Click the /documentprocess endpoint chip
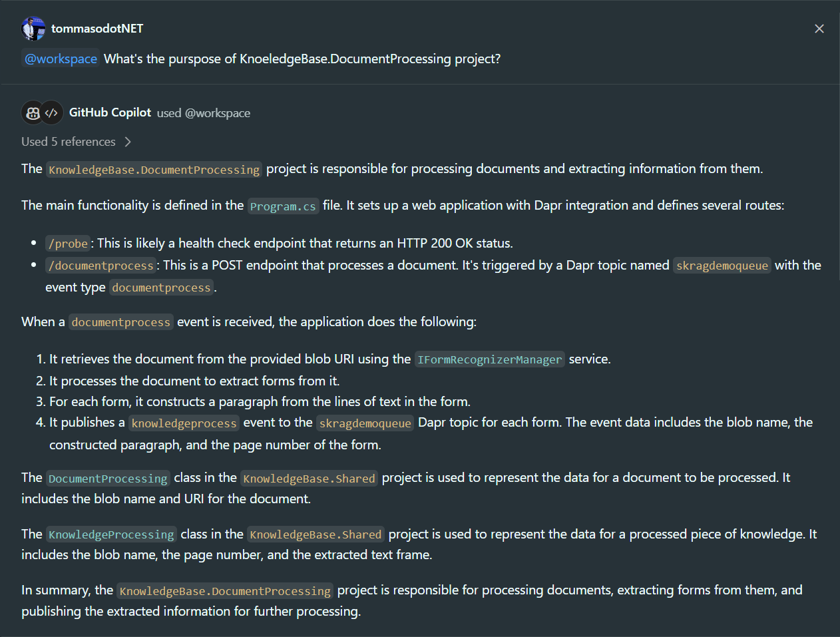This screenshot has width=840, height=637. 101,265
